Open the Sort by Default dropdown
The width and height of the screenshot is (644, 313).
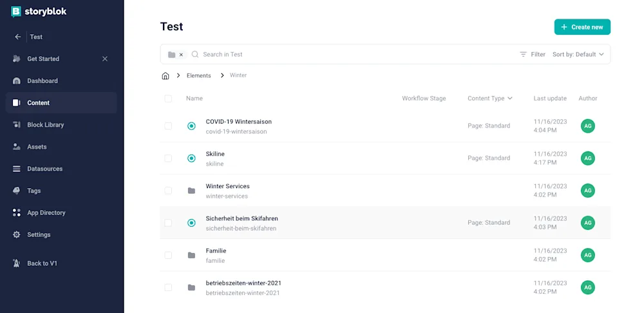tap(578, 55)
